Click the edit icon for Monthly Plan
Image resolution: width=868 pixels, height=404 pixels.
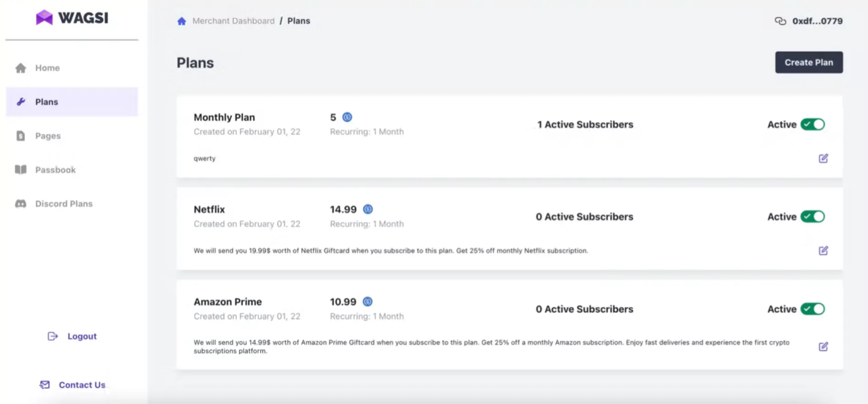[x=823, y=158]
